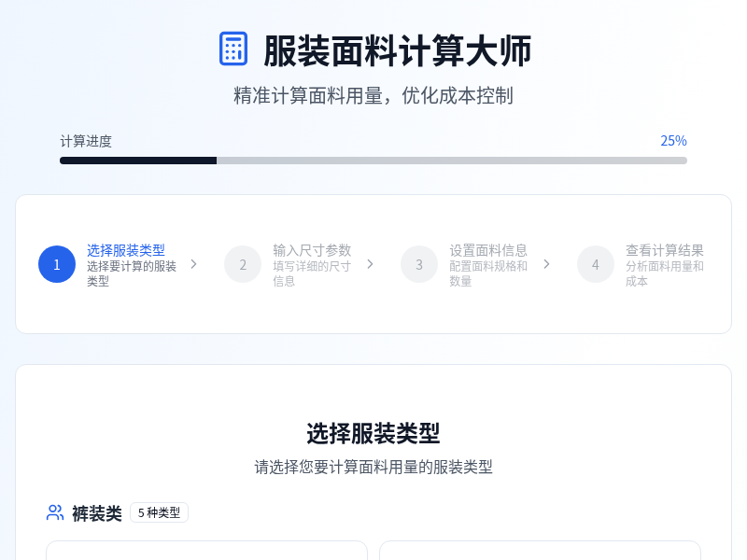Image resolution: width=747 pixels, height=560 pixels.
Task: Select step circle number 3
Action: [418, 264]
